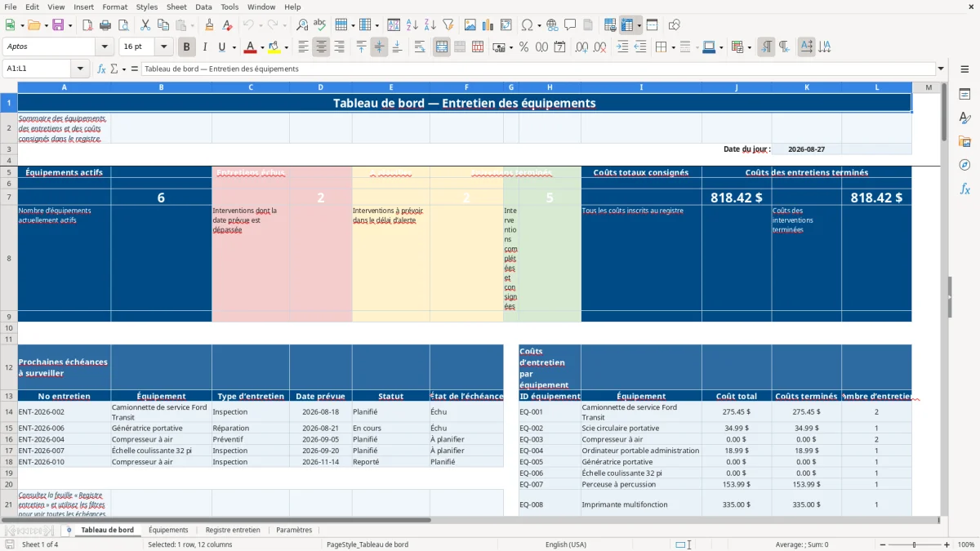The image size is (980, 551).
Task: Export the sheet directly as PDF
Action: (87, 25)
